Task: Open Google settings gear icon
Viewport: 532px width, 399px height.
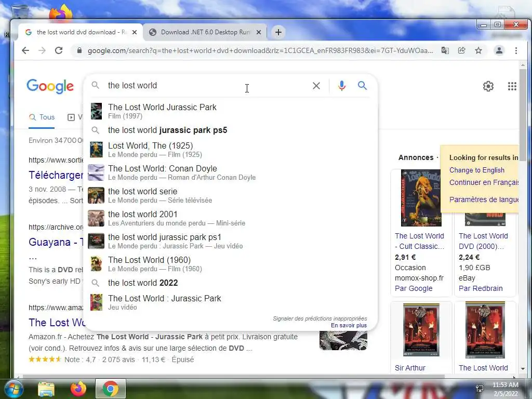Action: pos(488,86)
